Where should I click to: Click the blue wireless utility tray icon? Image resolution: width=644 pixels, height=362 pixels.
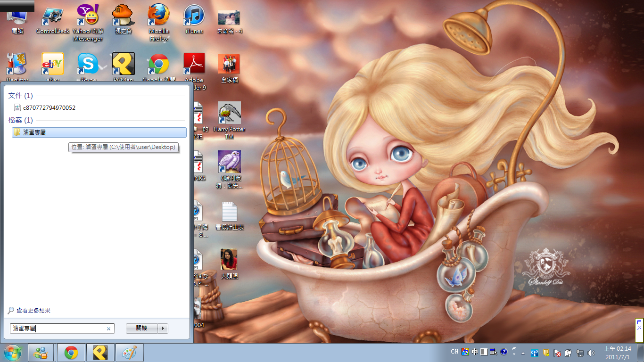pos(535,353)
